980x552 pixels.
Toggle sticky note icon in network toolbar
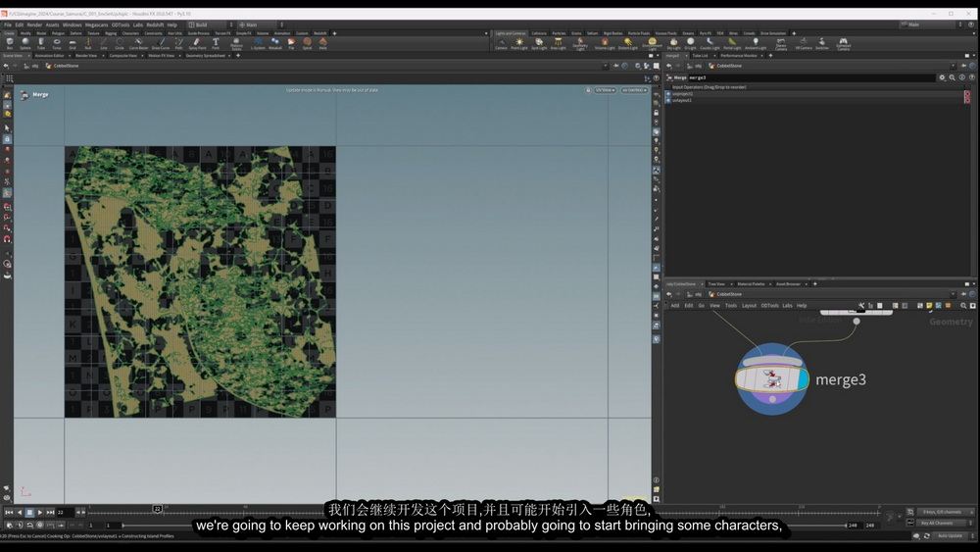click(929, 306)
